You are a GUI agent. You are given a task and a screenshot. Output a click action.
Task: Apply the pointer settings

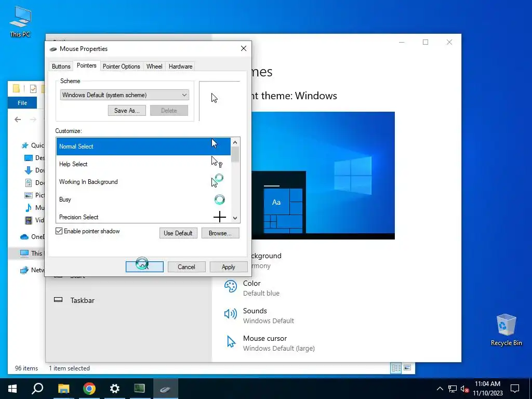[x=229, y=267]
